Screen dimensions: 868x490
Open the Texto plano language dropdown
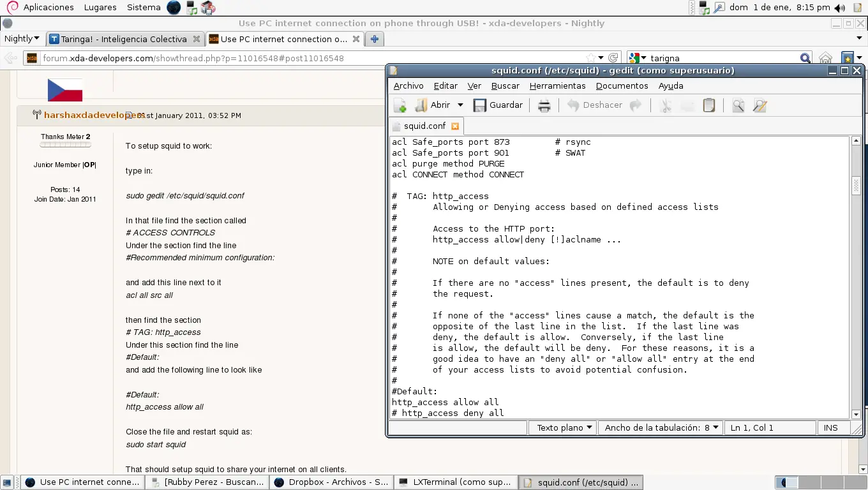tap(564, 427)
